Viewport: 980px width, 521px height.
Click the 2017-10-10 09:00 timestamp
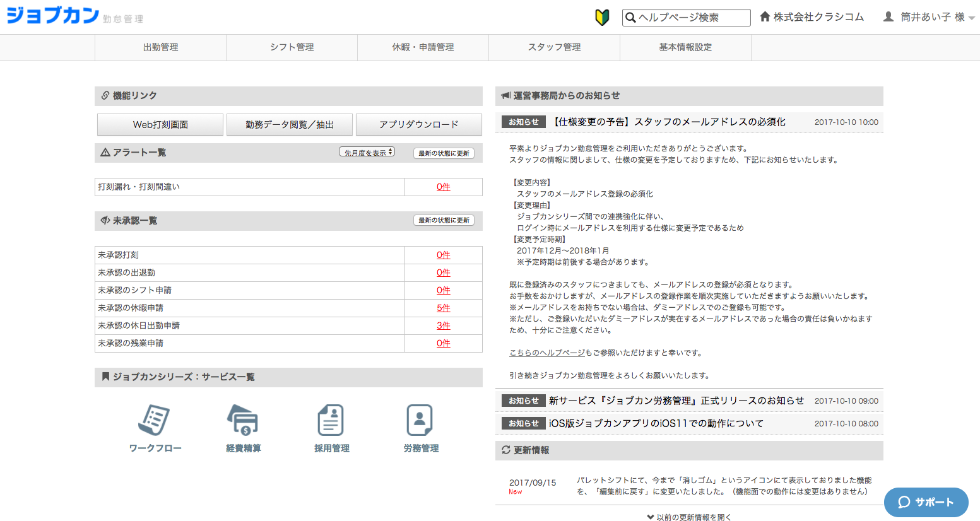tap(846, 401)
